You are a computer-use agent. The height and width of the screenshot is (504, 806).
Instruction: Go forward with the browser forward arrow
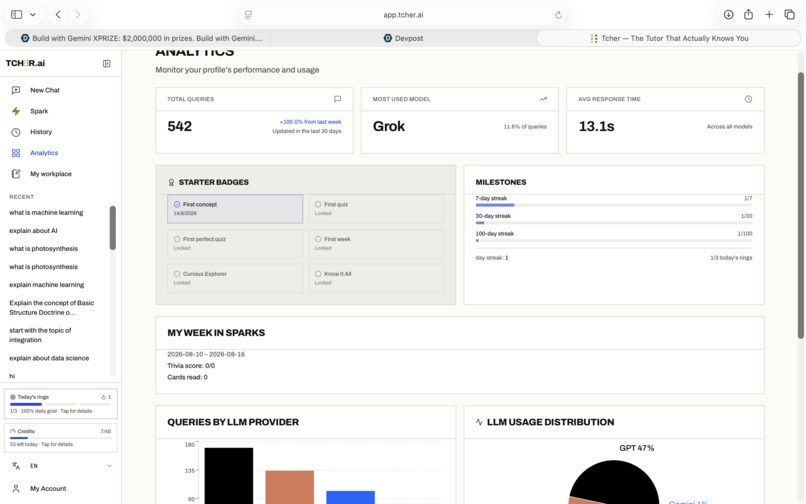(78, 14)
